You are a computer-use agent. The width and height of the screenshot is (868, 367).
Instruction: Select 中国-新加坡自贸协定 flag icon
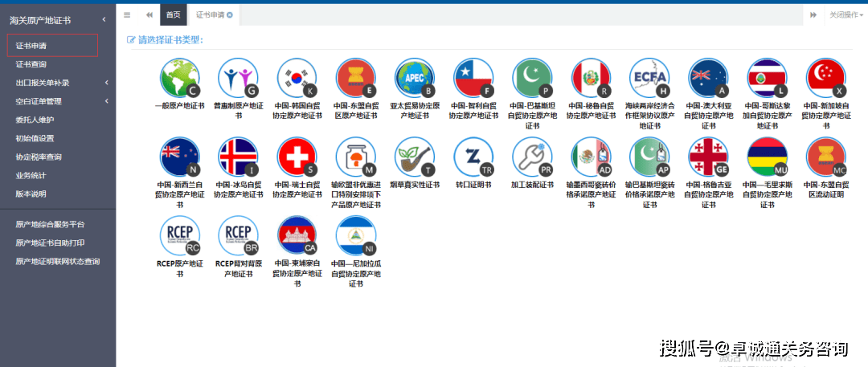click(825, 78)
